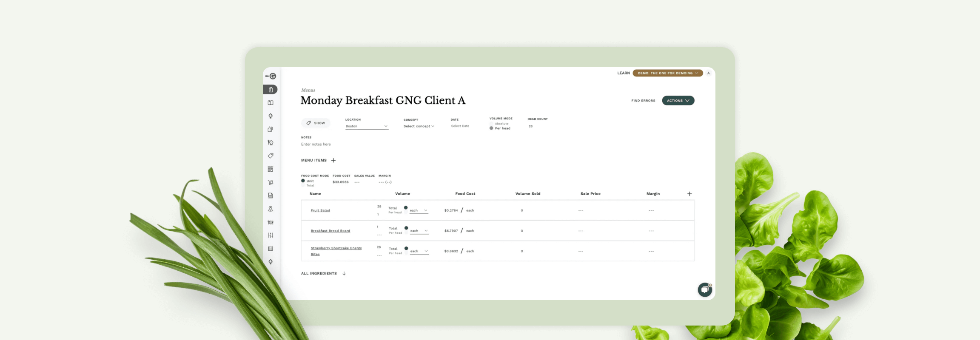This screenshot has width=980, height=340.
Task: Open the highlighted Menus clipboard sidebar icon
Action: click(271, 90)
